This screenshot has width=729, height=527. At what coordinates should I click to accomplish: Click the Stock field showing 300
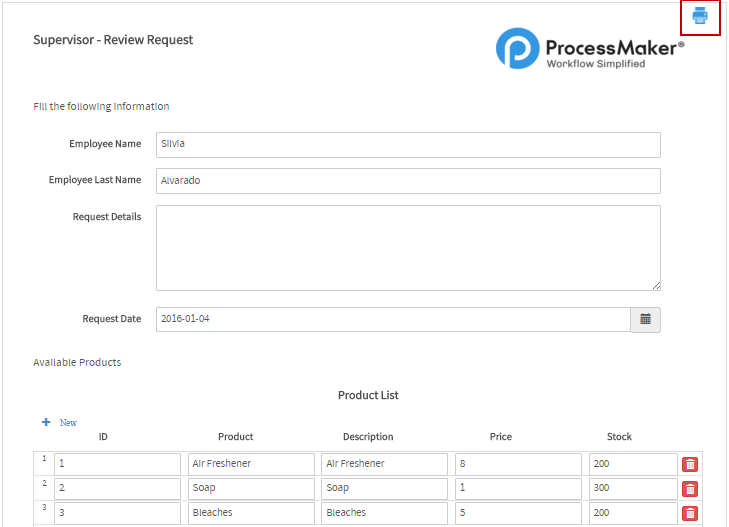(x=632, y=489)
